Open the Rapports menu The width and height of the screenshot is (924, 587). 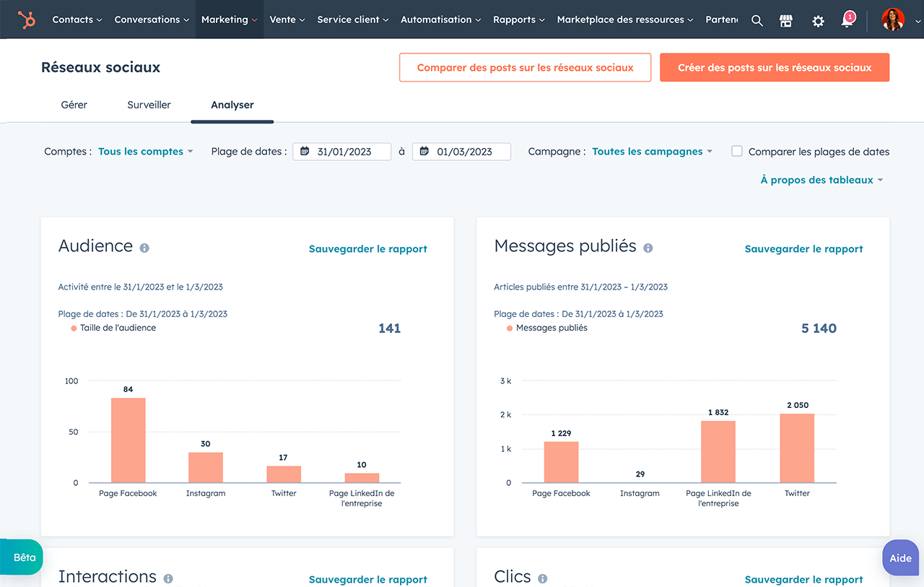point(518,19)
